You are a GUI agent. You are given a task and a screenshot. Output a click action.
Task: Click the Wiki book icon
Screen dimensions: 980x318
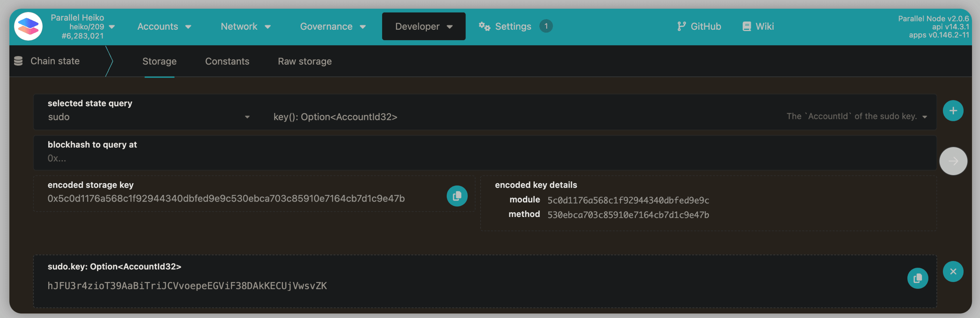pos(747,26)
